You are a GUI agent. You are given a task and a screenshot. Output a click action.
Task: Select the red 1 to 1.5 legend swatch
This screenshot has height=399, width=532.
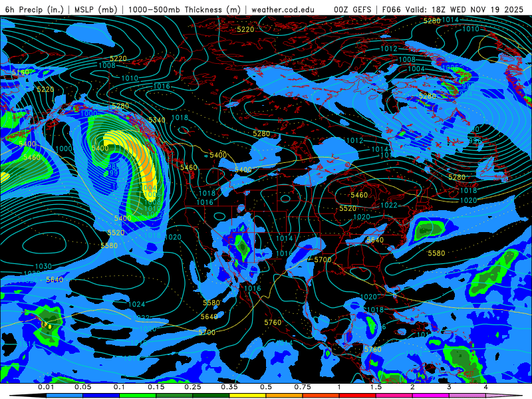[358, 396]
